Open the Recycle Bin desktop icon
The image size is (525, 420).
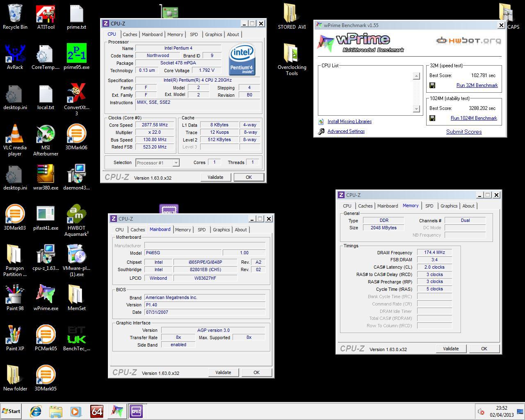tap(15, 17)
